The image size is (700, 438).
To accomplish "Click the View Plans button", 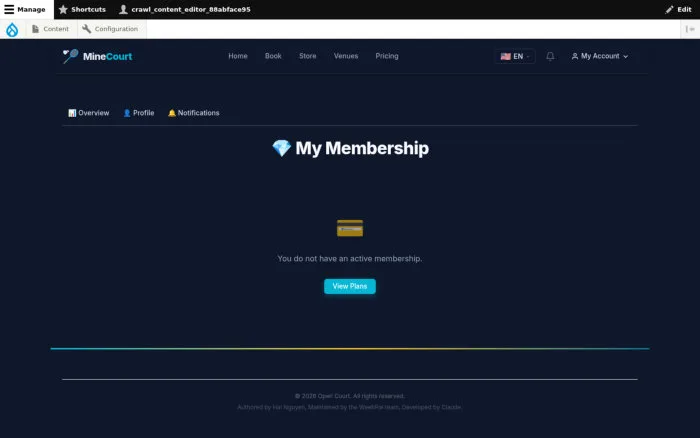I will click(x=350, y=286).
